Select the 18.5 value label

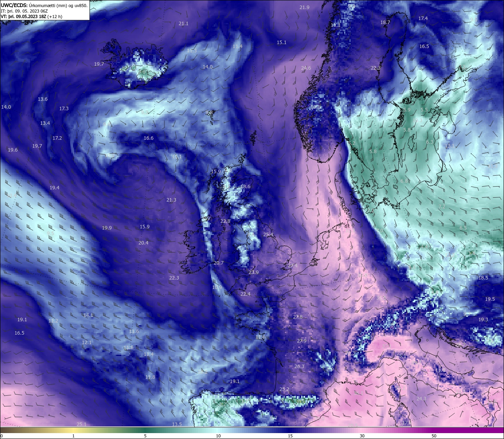point(483,278)
